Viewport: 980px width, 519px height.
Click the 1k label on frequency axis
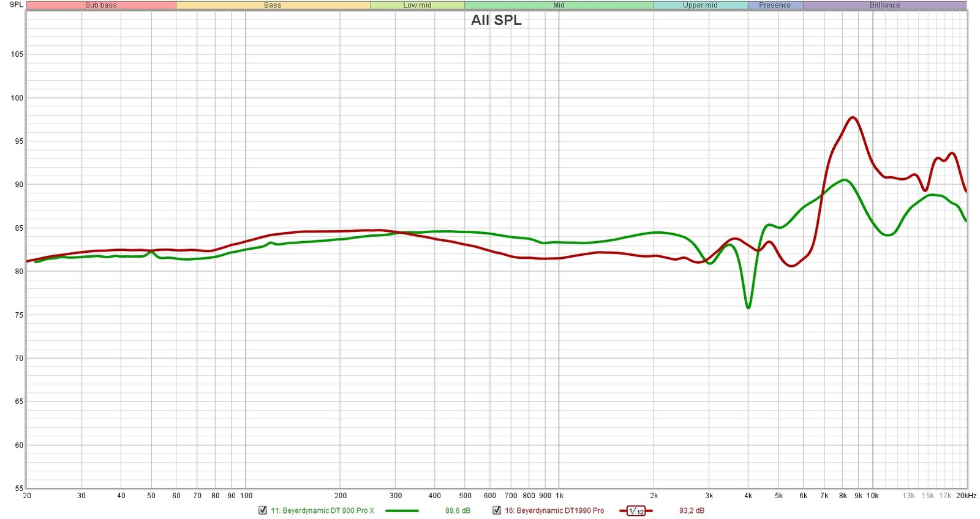[x=559, y=496]
